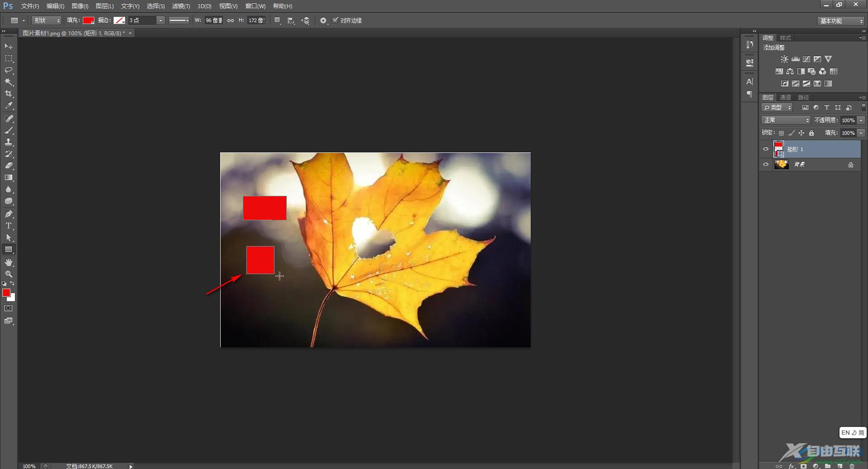This screenshot has width=868, height=469.
Task: Toggle the link width and height icon
Action: pos(231,20)
